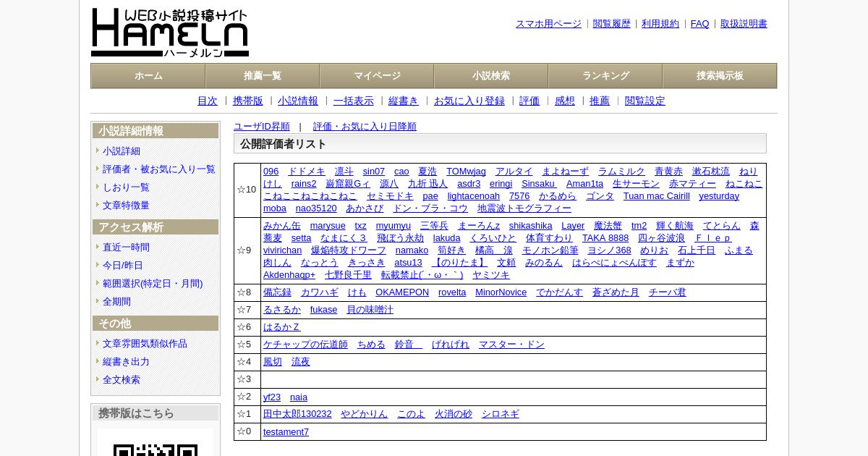The width and height of the screenshot is (868, 456).
Task: Sort by 評価・お気に入り日降順
Action: pos(365,127)
